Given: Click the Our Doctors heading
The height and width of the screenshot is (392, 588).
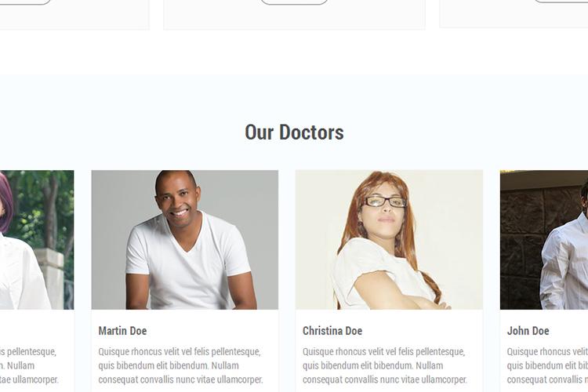Looking at the screenshot, I should [294, 132].
